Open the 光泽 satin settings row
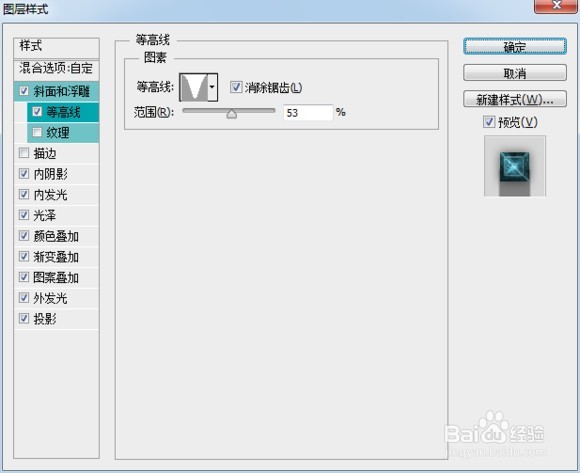This screenshot has height=473, width=580. 56,215
